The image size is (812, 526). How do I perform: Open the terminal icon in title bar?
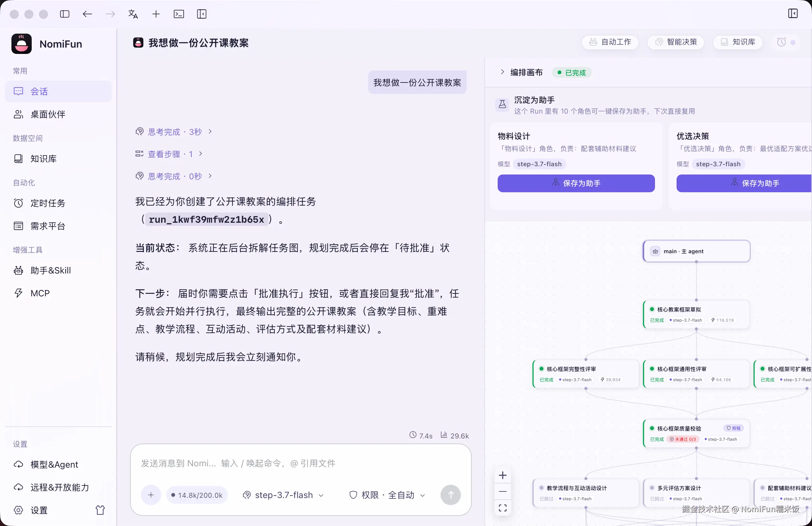click(179, 14)
